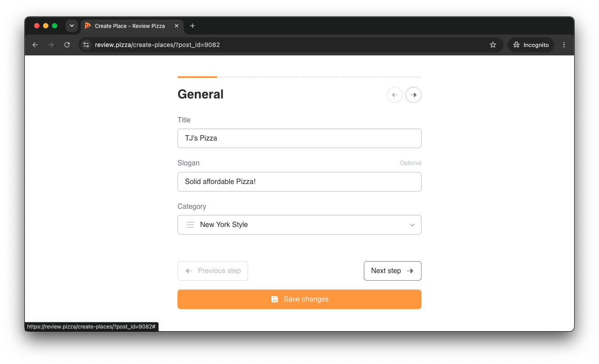The height and width of the screenshot is (364, 599).
Task: Click the Slogan input field
Action: tap(299, 182)
